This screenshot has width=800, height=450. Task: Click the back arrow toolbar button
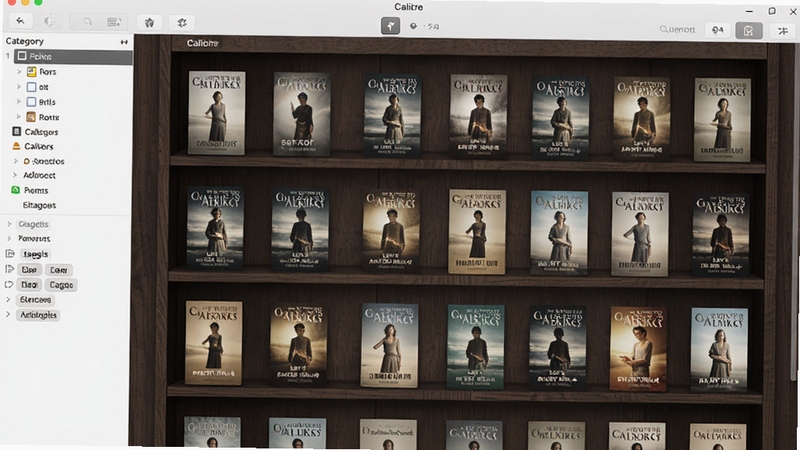point(20,21)
